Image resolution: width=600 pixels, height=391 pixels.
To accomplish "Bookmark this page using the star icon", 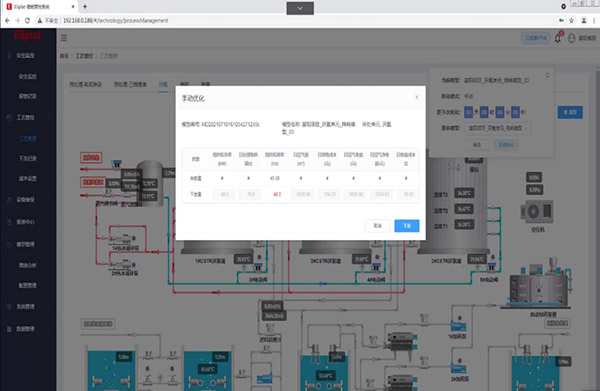I will [571, 21].
